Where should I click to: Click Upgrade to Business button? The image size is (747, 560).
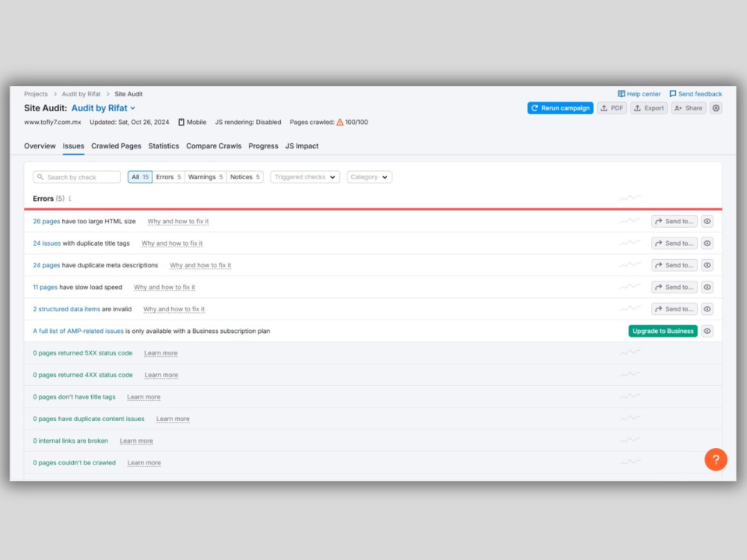663,331
